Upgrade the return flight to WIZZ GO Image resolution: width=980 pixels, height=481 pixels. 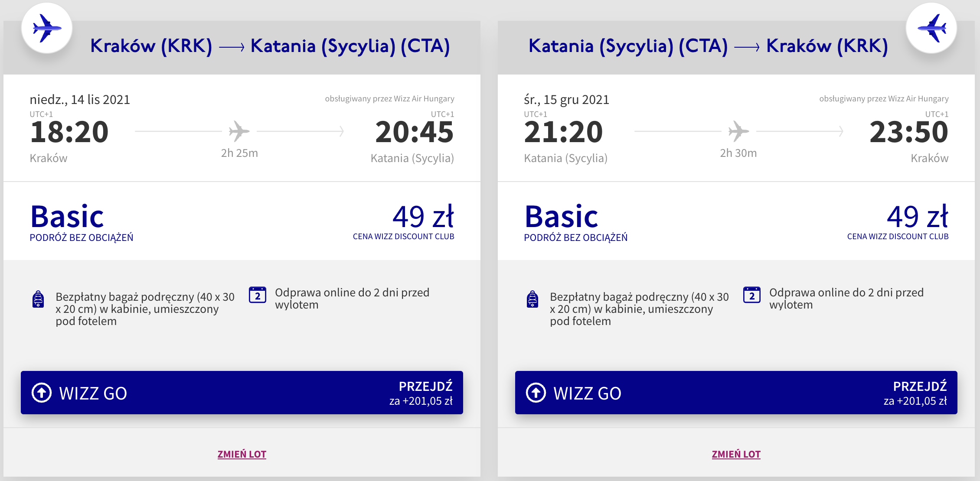[x=736, y=393]
